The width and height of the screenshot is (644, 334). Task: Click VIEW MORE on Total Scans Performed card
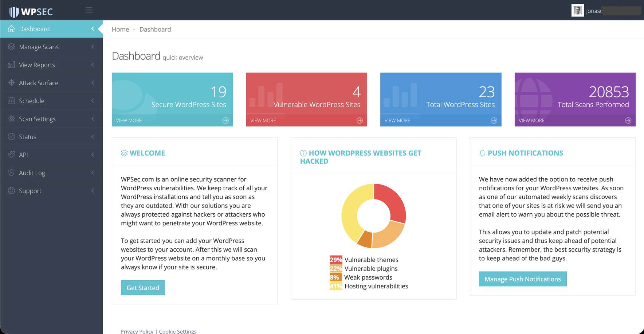531,121
